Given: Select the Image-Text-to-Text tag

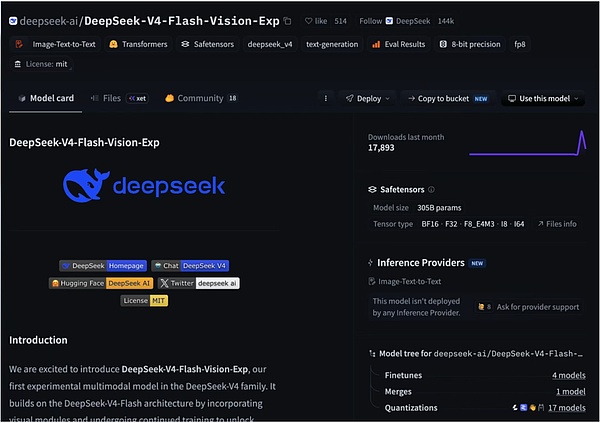Looking at the screenshot, I should pyautogui.click(x=55, y=44).
